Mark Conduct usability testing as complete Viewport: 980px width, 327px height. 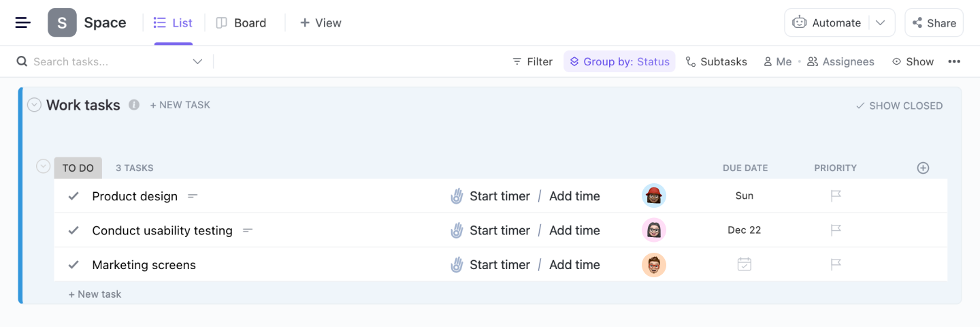[73, 230]
